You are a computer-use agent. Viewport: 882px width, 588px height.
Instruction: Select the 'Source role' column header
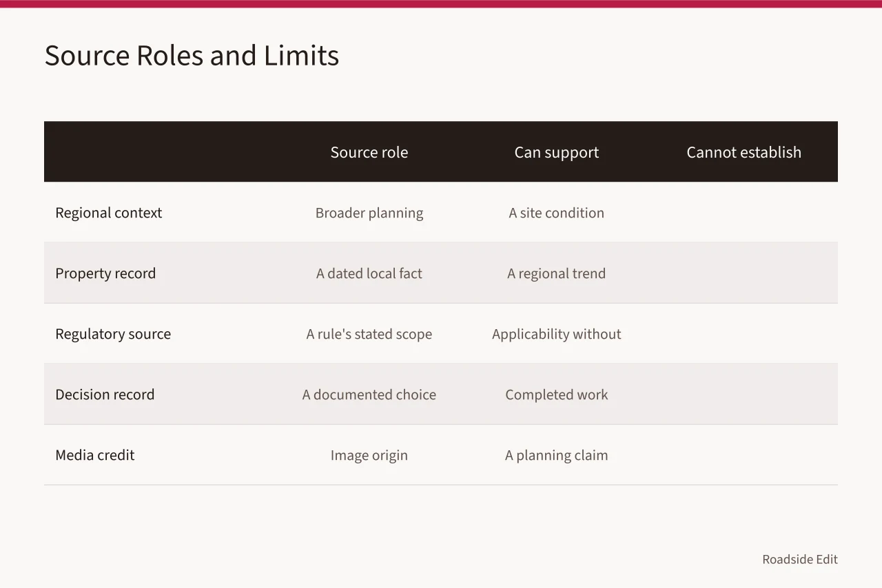pyautogui.click(x=369, y=152)
